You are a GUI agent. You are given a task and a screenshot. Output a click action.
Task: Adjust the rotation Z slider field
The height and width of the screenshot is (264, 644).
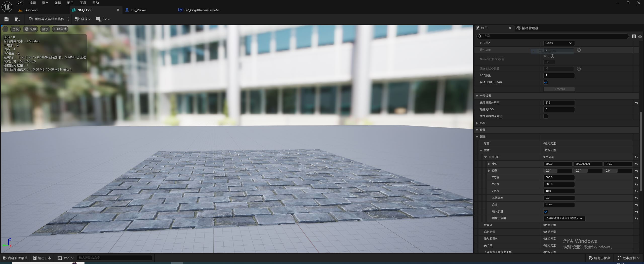point(618,171)
